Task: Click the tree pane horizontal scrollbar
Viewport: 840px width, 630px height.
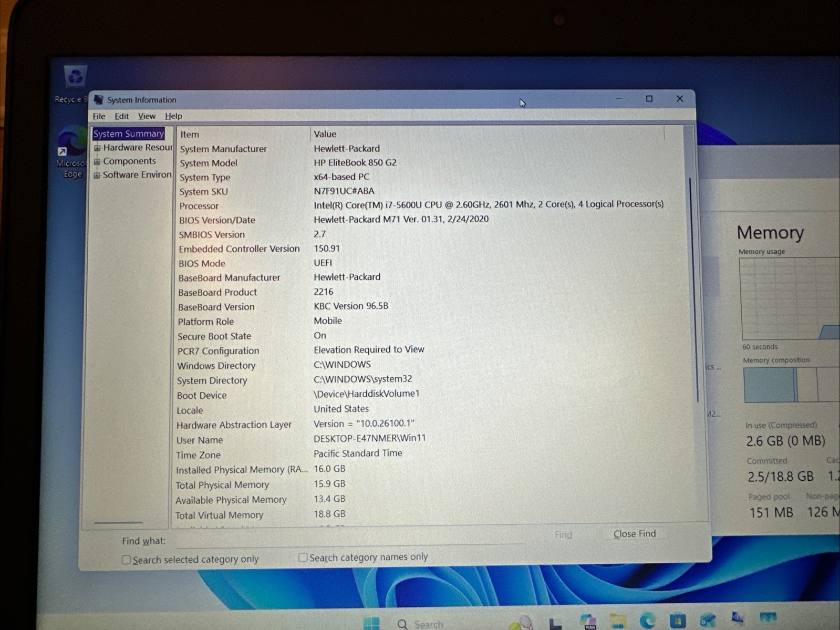Action: pos(118,523)
